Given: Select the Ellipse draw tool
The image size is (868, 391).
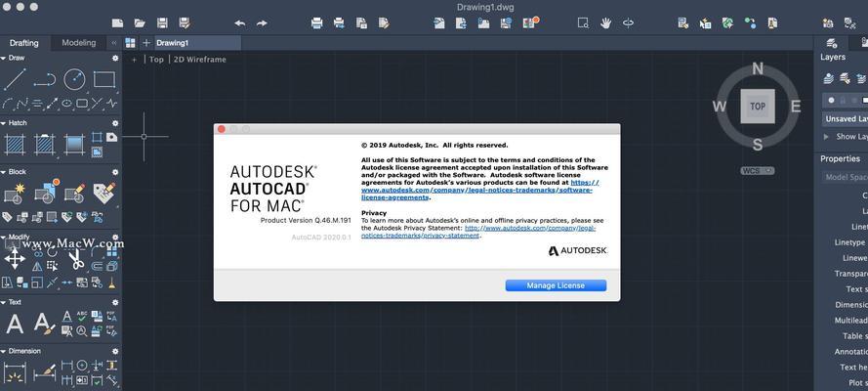Looking at the screenshot, I should pyautogui.click(x=67, y=103).
